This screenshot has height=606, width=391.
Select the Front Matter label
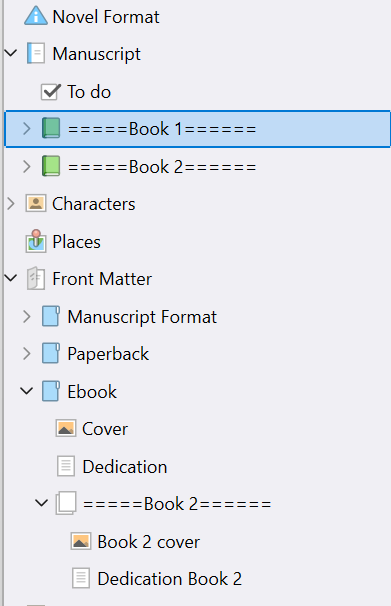click(102, 279)
